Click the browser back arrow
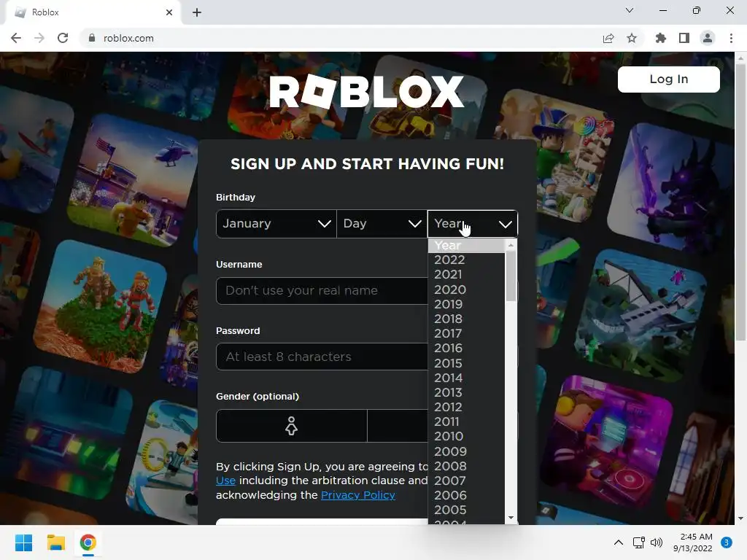747x560 pixels. 16,38
